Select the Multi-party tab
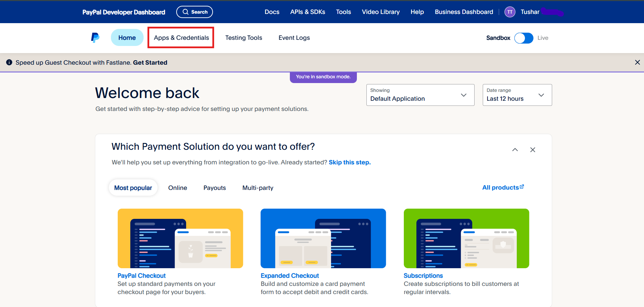Viewport: 644px width, 307px height. [x=258, y=188]
